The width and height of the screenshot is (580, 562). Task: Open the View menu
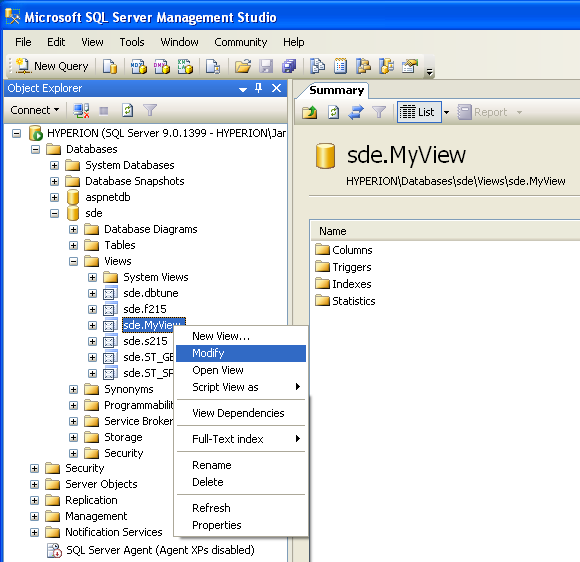coord(92,42)
